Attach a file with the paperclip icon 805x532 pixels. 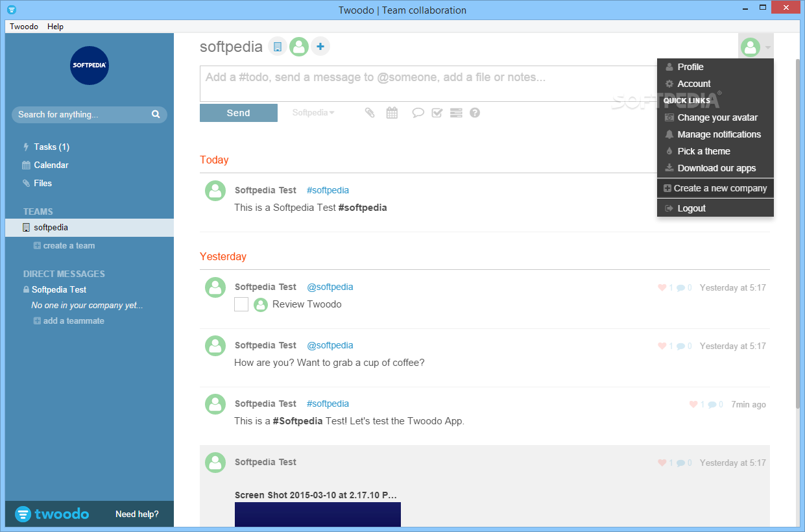370,113
